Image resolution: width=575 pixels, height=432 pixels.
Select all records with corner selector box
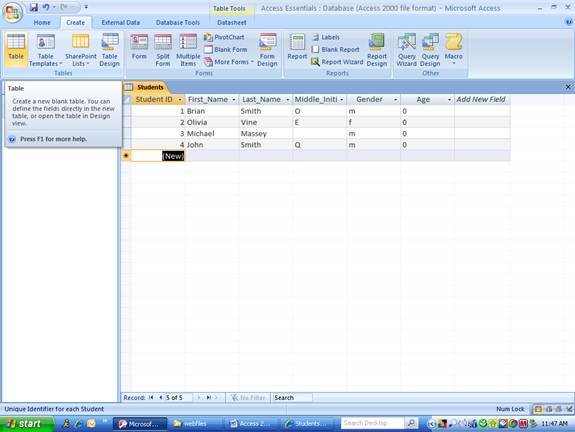(127, 100)
